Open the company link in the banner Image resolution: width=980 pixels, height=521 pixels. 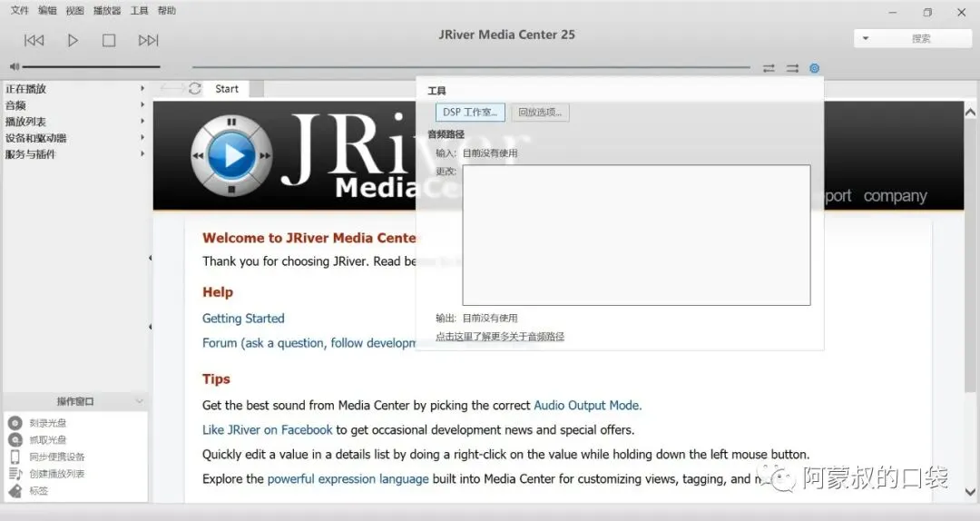[x=895, y=196]
